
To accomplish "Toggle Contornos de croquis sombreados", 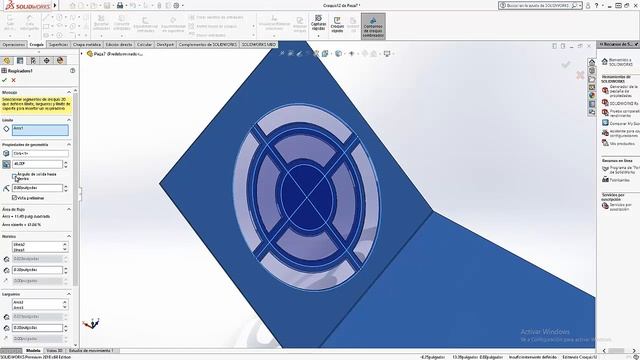I will [x=373, y=27].
